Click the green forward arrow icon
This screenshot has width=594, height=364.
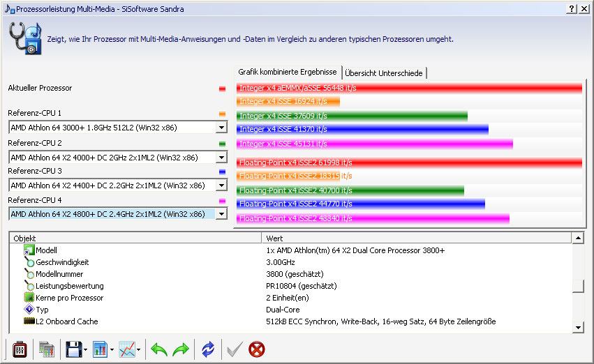181,349
